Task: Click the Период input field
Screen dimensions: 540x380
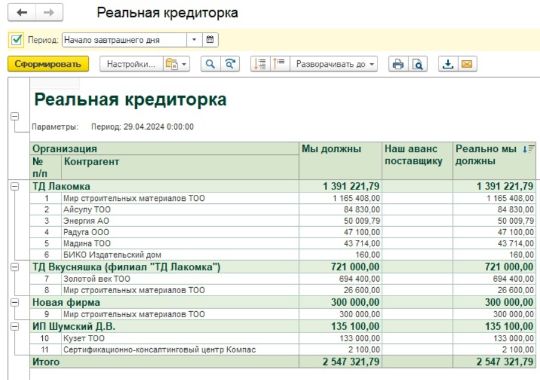Action: [124, 40]
